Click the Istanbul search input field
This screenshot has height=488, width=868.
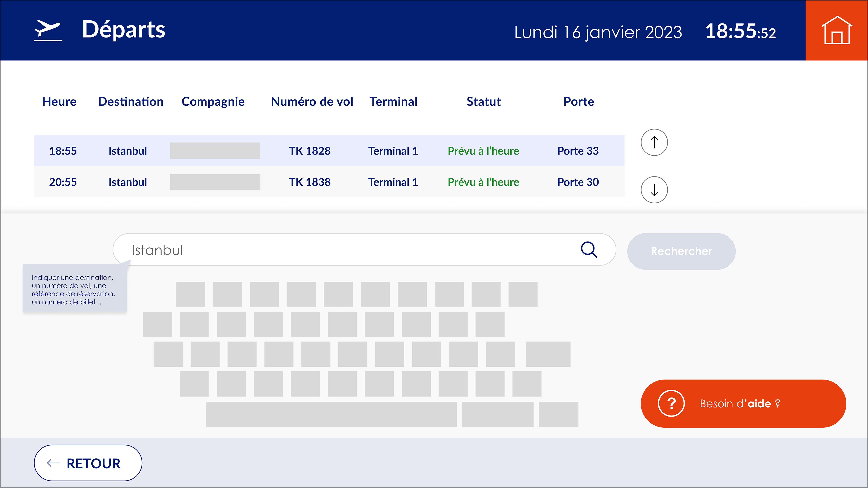364,250
